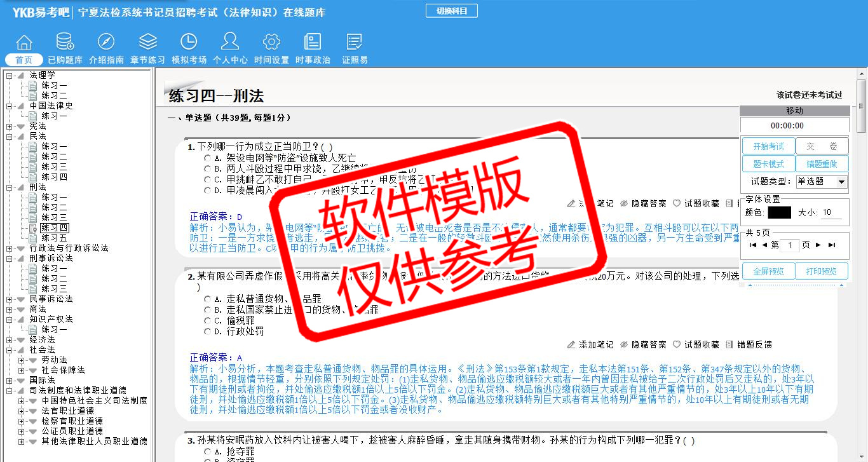868x462 pixels.
Task: Click 错题反馈 icon for question 2
Action: [729, 344]
